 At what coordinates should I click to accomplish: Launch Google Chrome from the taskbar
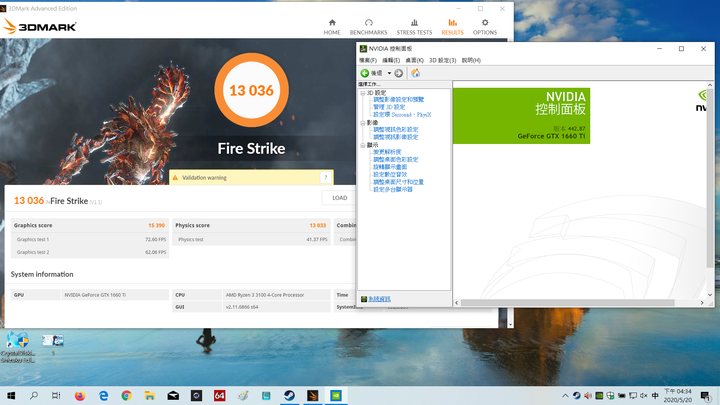[x=127, y=395]
